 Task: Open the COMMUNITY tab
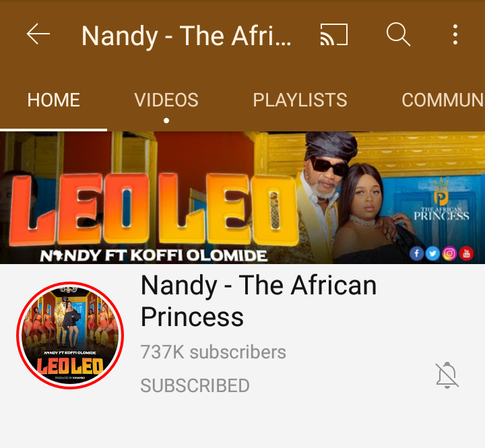point(443,100)
